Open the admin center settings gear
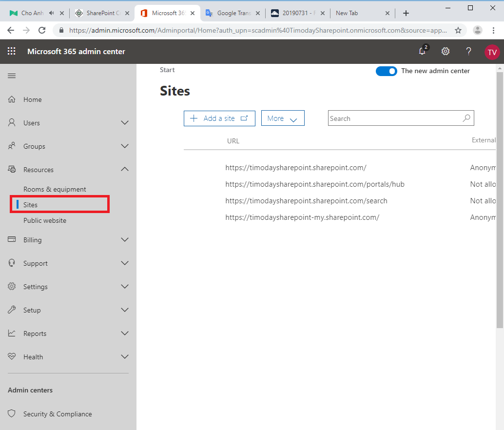The height and width of the screenshot is (430, 504). pos(445,51)
